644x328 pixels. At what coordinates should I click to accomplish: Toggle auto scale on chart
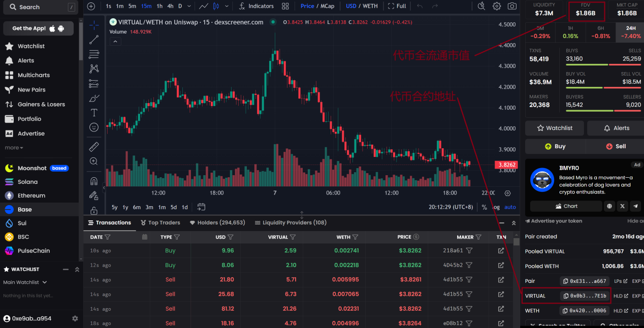pyautogui.click(x=510, y=207)
